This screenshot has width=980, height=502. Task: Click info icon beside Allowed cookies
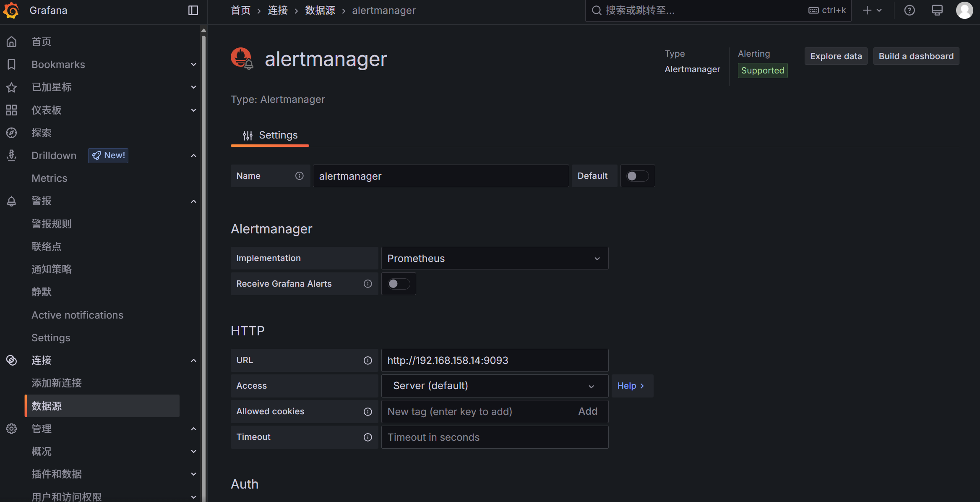tap(368, 411)
